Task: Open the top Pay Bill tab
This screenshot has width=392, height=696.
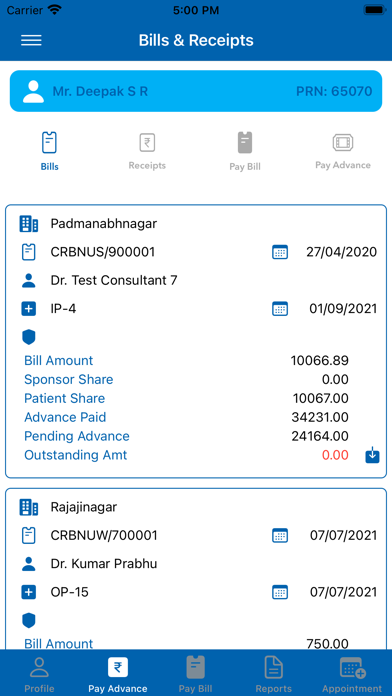Action: tap(245, 151)
